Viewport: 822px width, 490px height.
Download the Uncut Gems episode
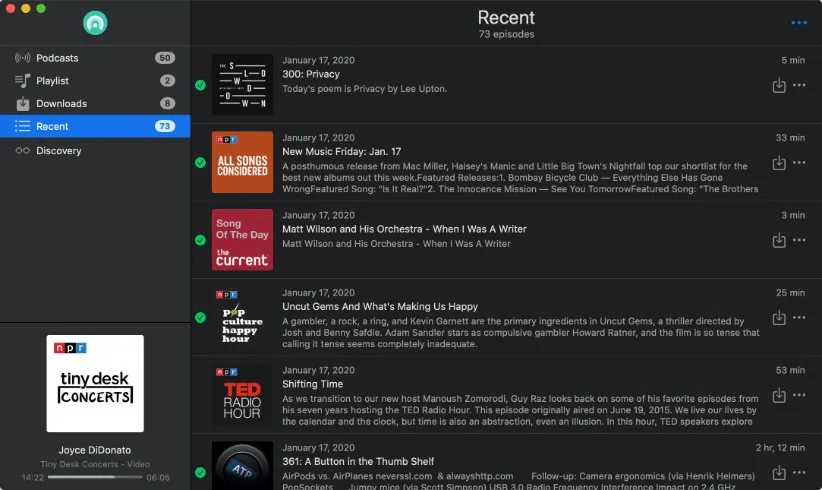tap(779, 318)
